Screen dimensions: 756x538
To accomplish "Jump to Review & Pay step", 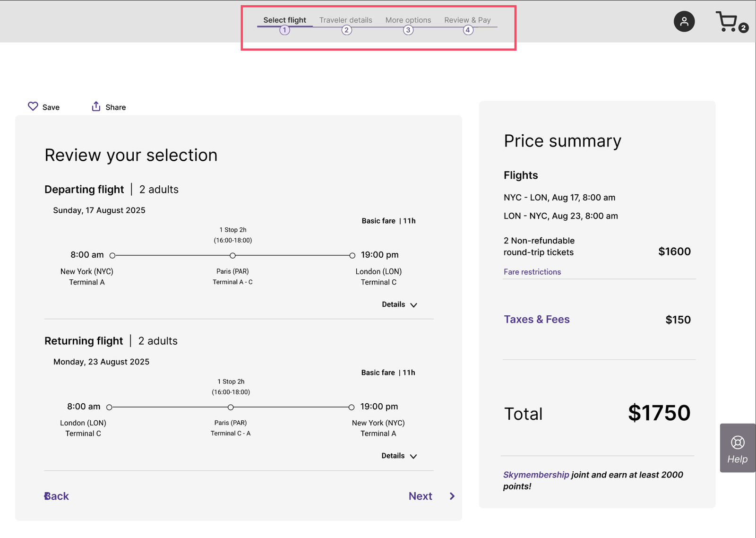I will tap(467, 20).
